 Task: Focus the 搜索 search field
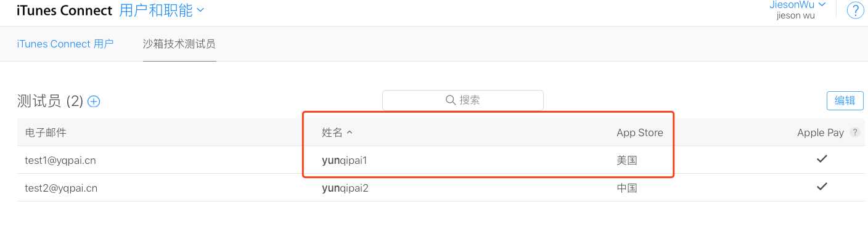click(463, 100)
